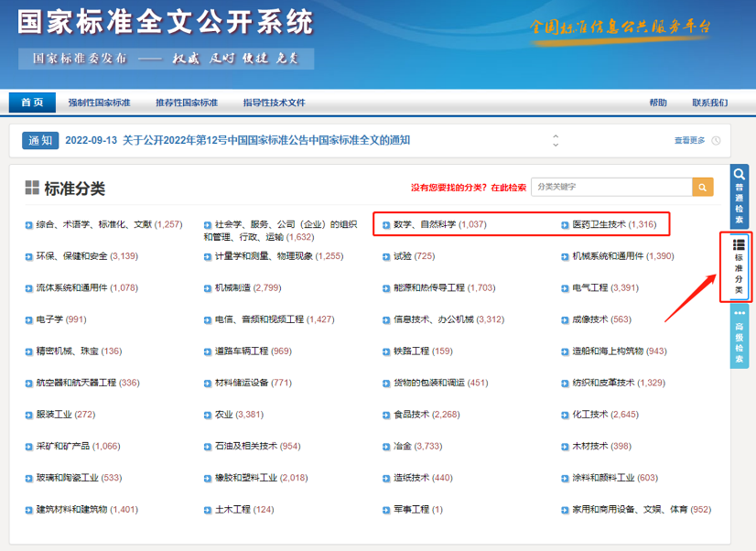Image resolution: width=756 pixels, height=551 pixels.
Task: Click arrow icon beside 冶金 category
Action: point(386,446)
